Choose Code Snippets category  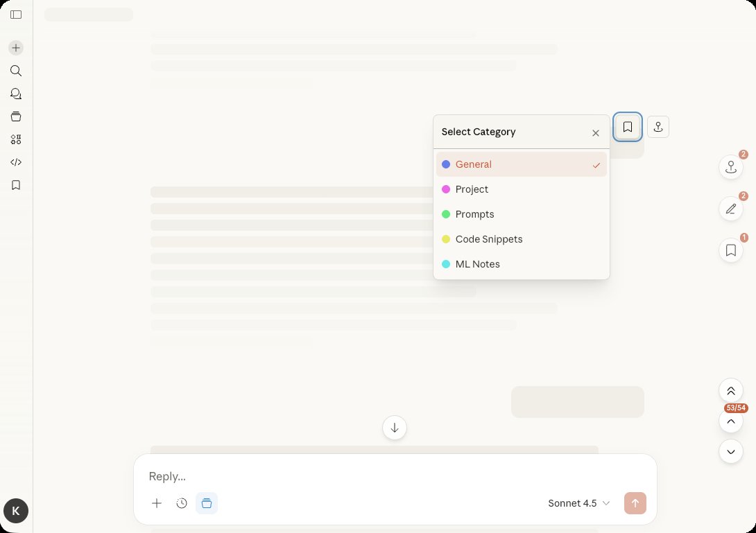pyautogui.click(x=488, y=239)
